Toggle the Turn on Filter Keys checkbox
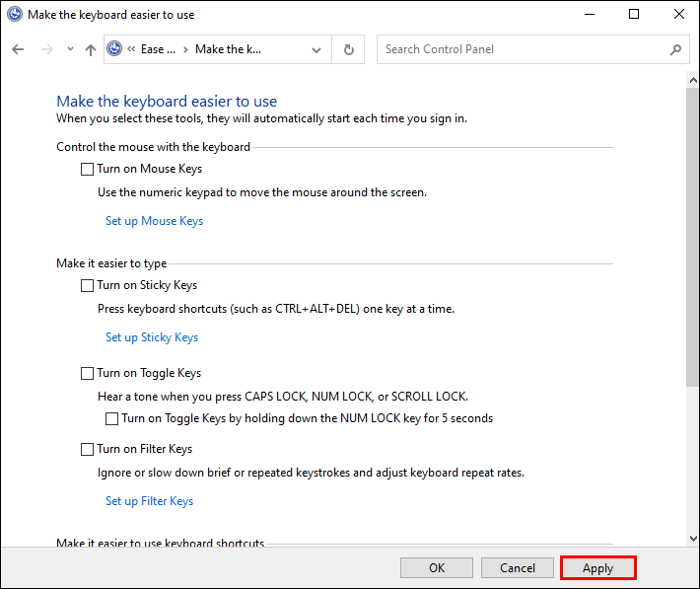The image size is (700, 589). pyautogui.click(x=88, y=450)
